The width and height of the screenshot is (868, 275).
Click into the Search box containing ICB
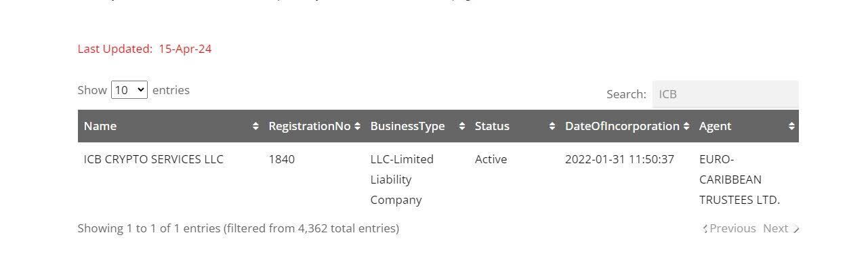[725, 94]
